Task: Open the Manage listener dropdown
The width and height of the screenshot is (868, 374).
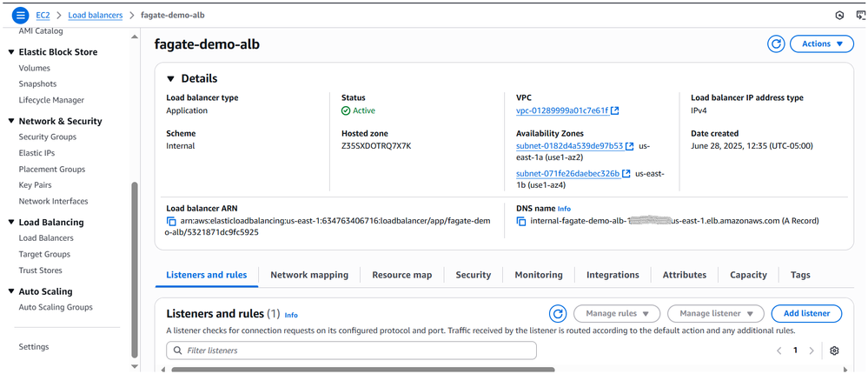Action: 721,313
